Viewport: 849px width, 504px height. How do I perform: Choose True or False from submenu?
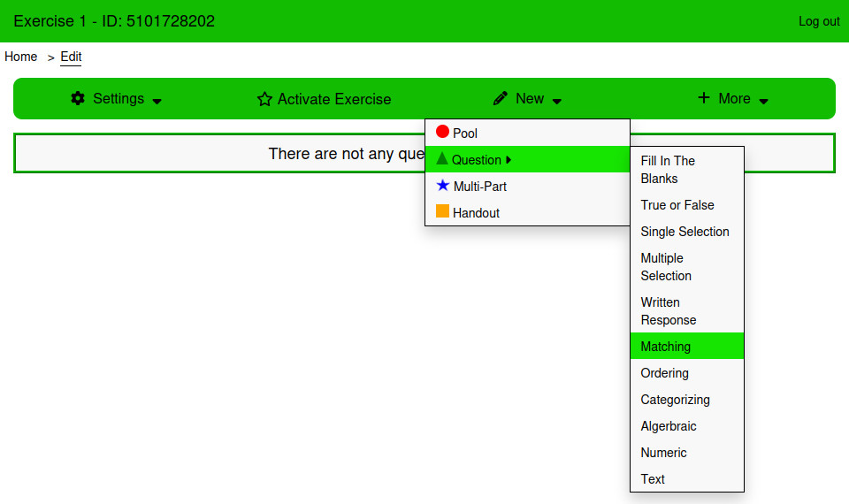point(677,205)
